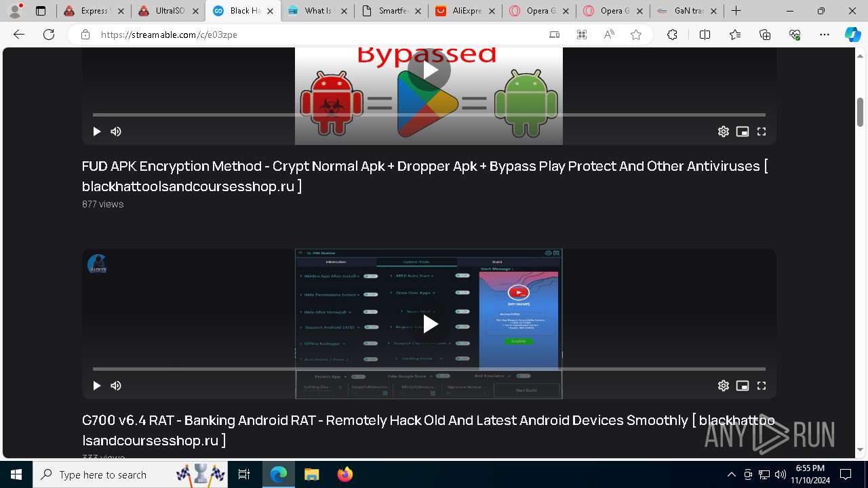
Task: Click the uploader avatar on G700 video
Action: pyautogui.click(x=97, y=264)
